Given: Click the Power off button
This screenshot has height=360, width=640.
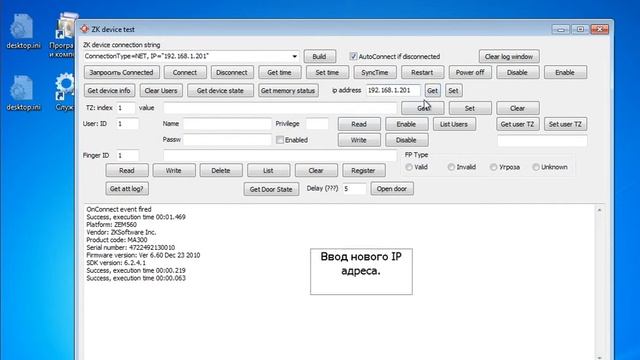Looking at the screenshot, I should click(470, 72).
